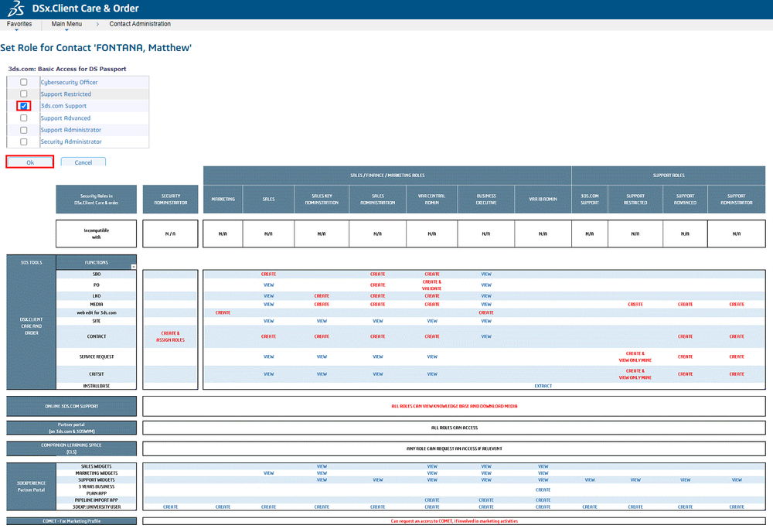Viewport: 773px width, 532px height.
Task: Click the 'web edit for 3ds.com' row label
Action: coord(96,312)
